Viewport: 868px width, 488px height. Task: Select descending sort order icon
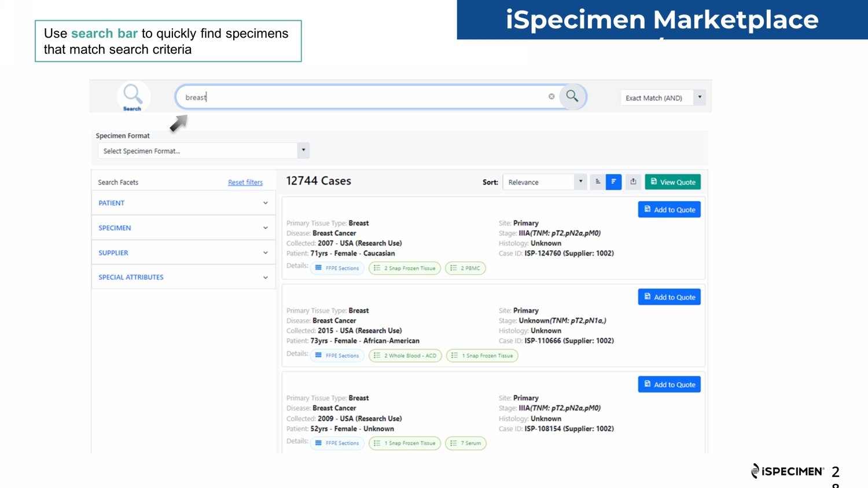click(x=613, y=182)
